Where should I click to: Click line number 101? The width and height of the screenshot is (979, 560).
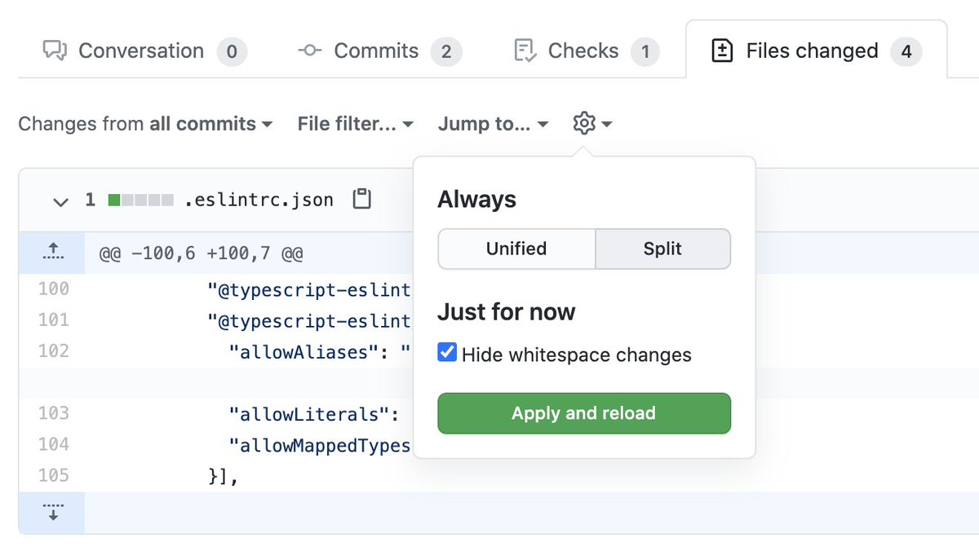[53, 320]
